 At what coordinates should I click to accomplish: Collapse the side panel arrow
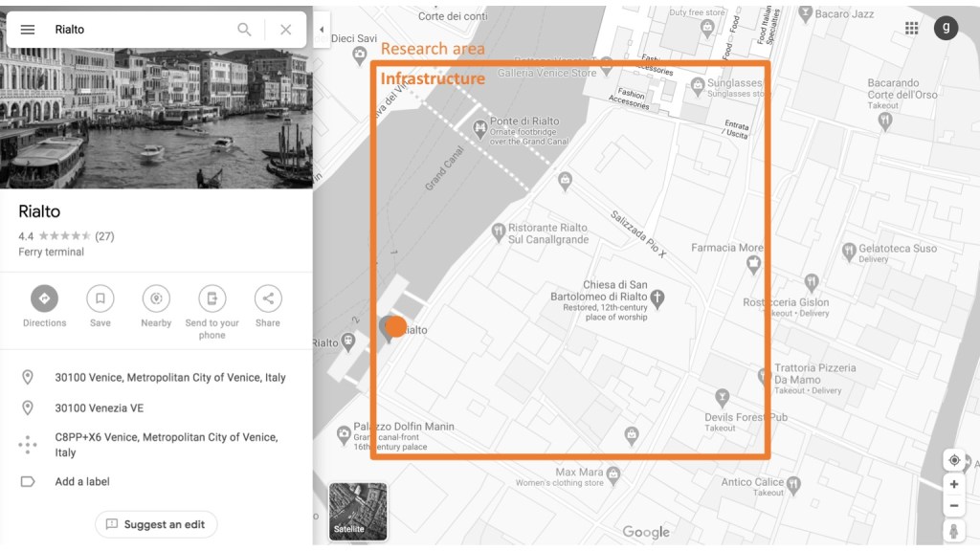point(322,30)
